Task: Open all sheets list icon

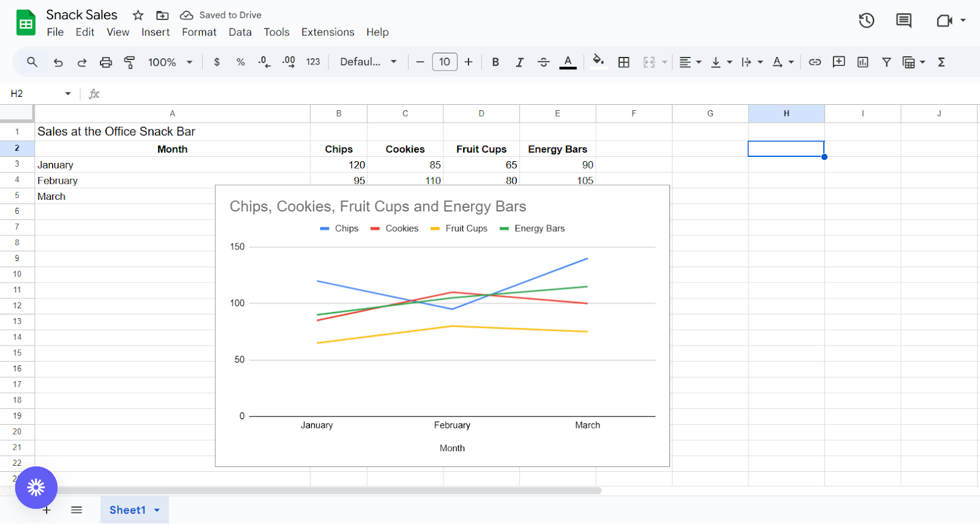Action: 77,510
